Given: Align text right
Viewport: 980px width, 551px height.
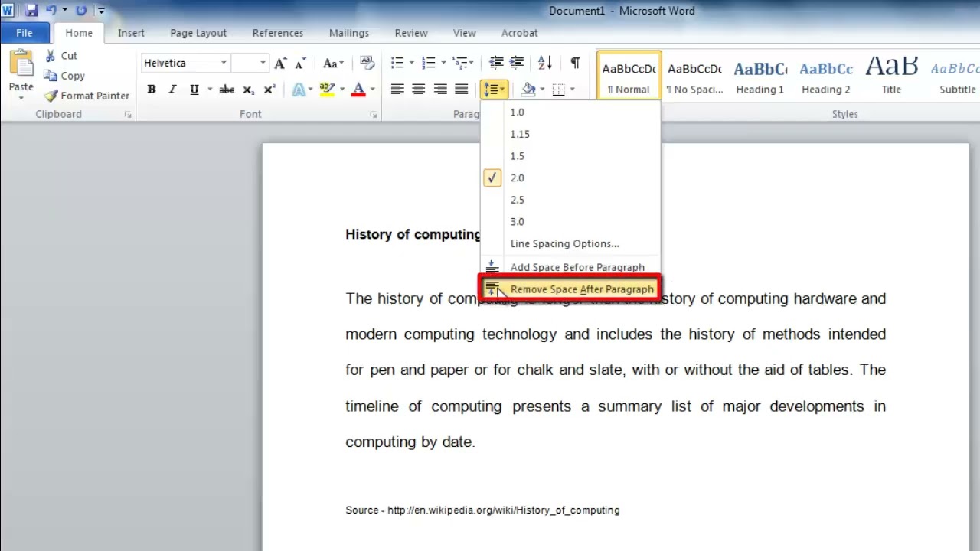Looking at the screenshot, I should 439,90.
